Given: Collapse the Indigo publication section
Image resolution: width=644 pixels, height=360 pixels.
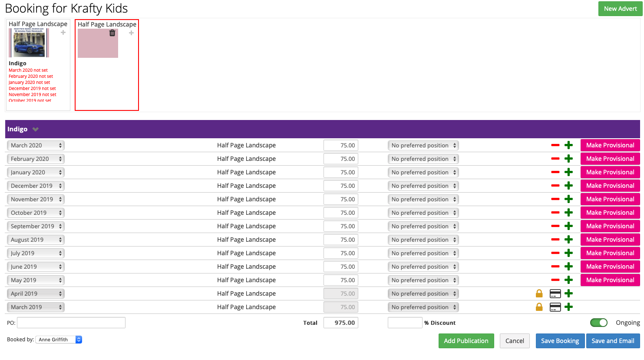Looking at the screenshot, I should pos(36,129).
